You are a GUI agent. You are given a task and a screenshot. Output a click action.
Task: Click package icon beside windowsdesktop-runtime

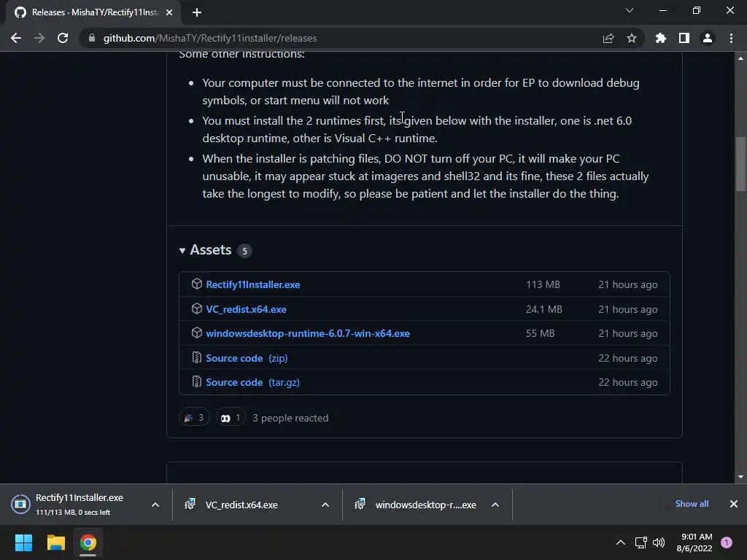pos(197,332)
